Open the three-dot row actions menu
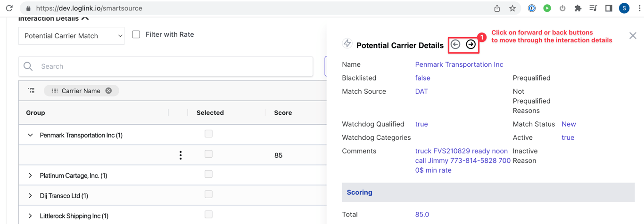Screen dimensions: 644x224 181,155
